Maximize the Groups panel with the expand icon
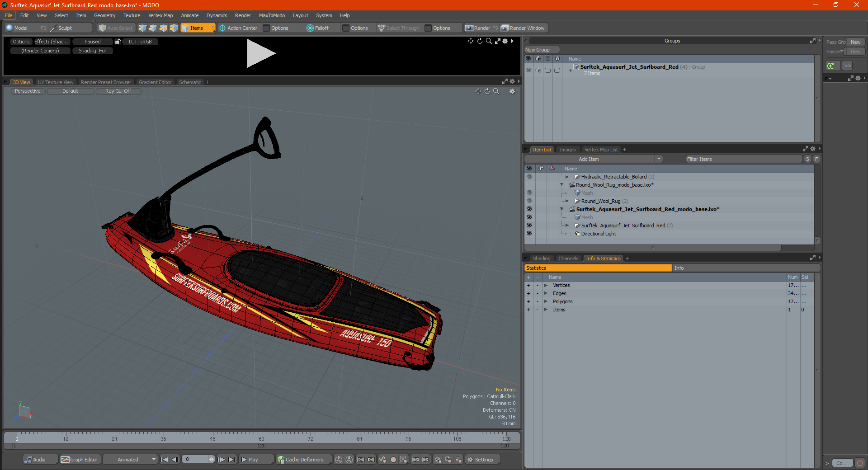 [813, 41]
